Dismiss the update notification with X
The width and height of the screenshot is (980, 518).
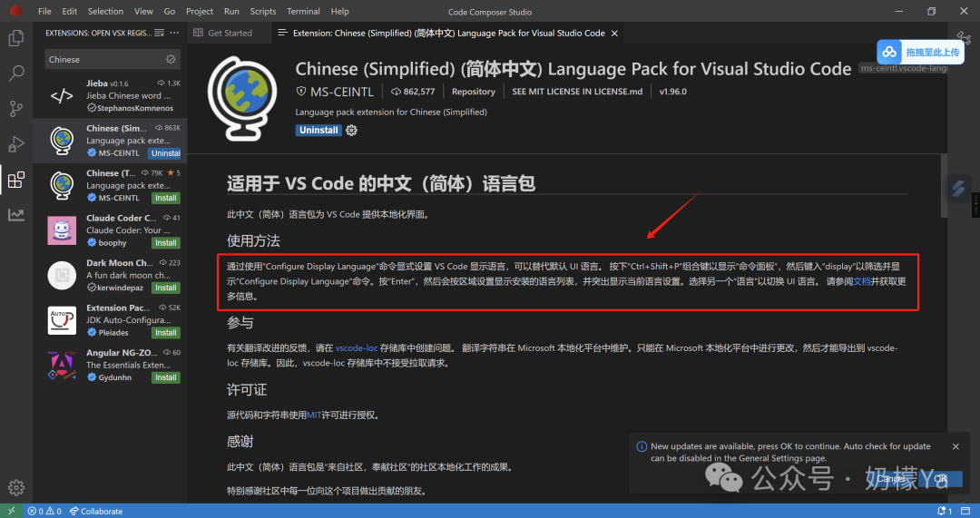pos(955,446)
